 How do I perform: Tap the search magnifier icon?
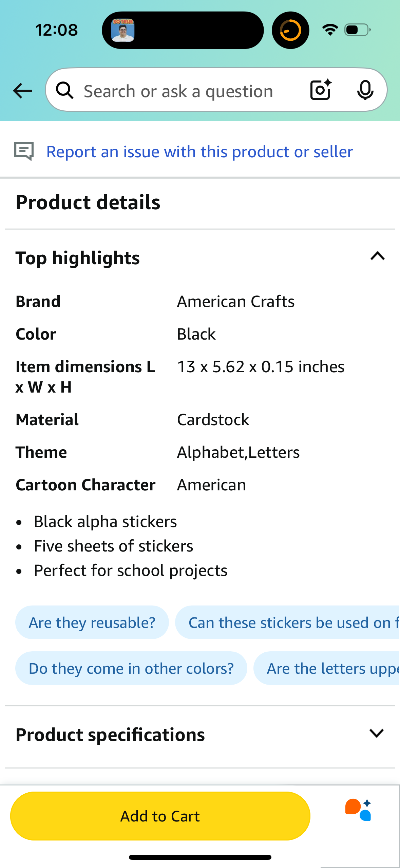pyautogui.click(x=64, y=91)
